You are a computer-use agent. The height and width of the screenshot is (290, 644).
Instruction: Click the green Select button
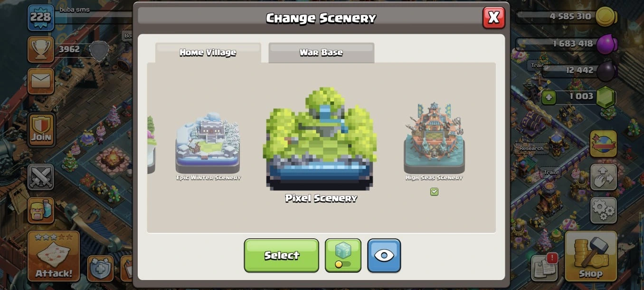coord(282,255)
